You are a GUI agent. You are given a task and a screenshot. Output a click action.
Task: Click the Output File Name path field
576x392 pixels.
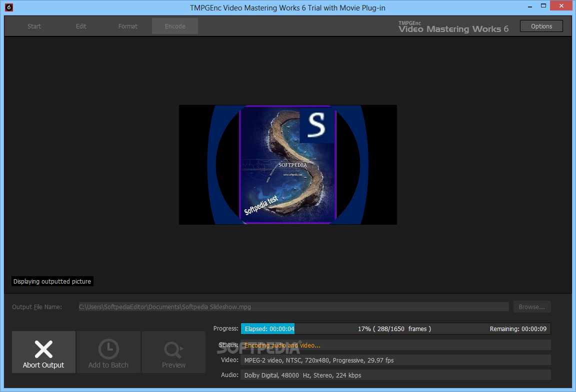pos(293,307)
